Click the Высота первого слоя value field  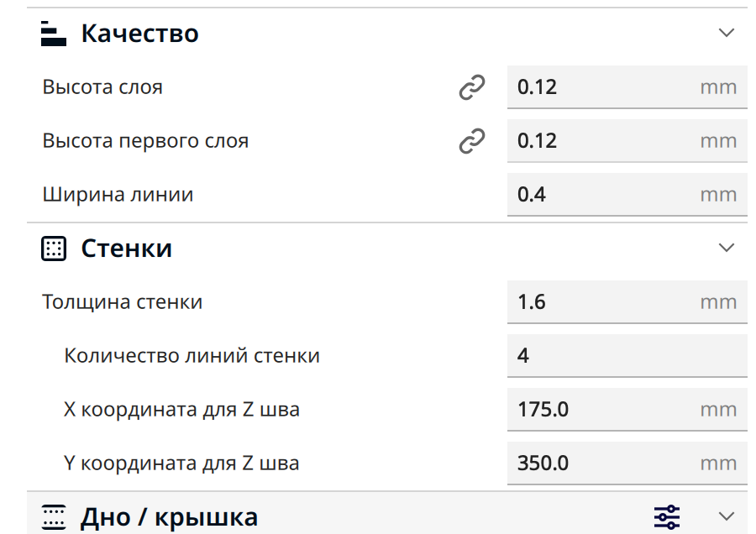(627, 141)
